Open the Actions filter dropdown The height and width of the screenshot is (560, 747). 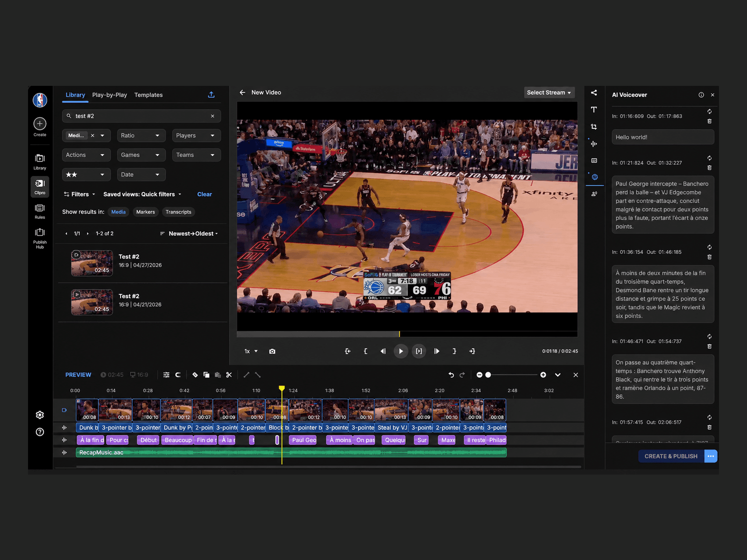pyautogui.click(x=86, y=155)
